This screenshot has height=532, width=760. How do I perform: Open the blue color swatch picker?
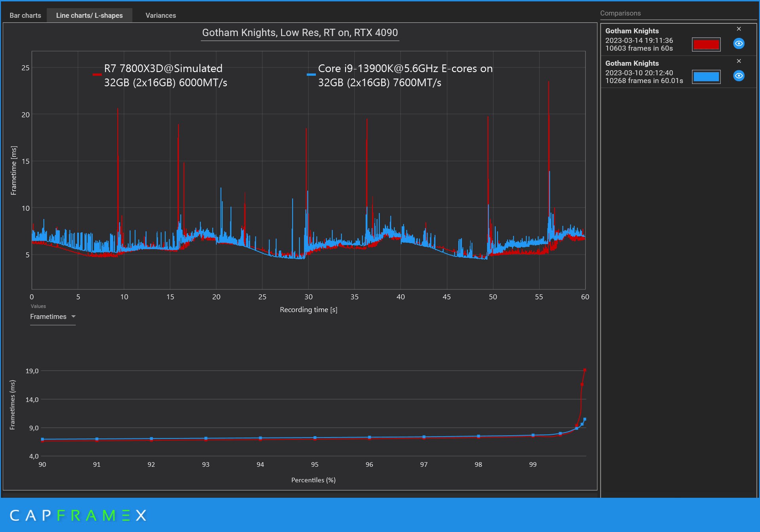coord(706,77)
